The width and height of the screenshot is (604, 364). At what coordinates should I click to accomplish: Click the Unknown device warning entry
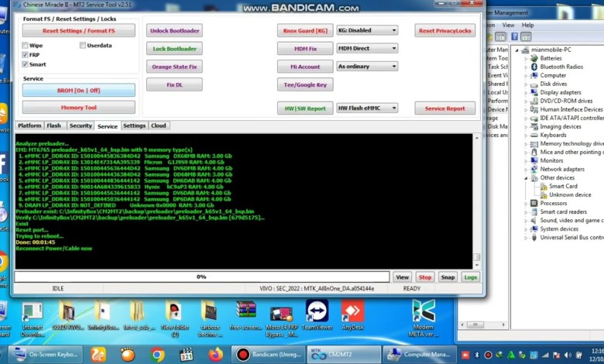point(543,194)
